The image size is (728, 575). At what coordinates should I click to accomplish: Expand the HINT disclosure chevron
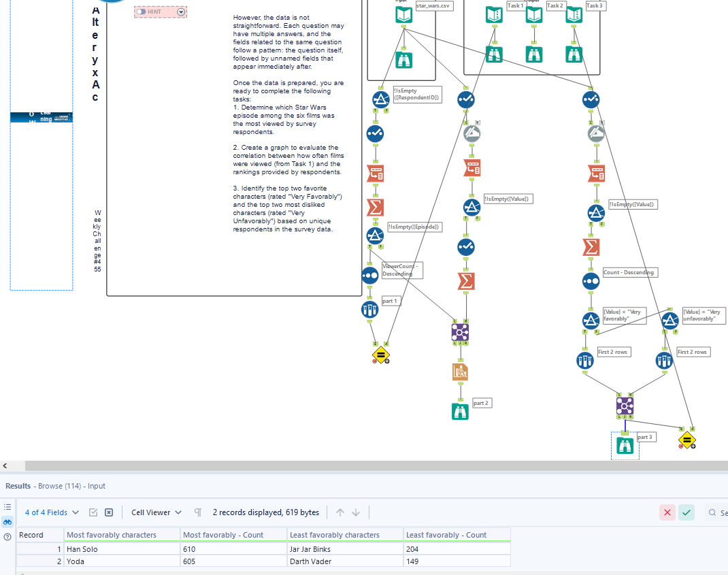[181, 12]
